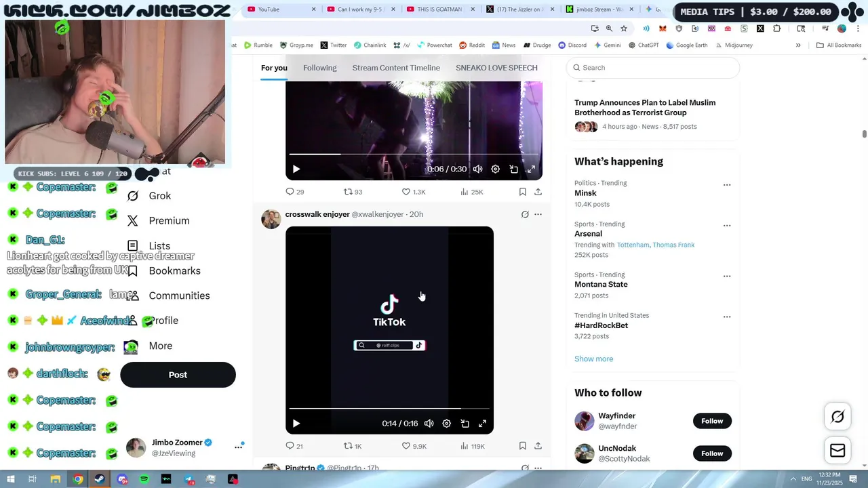The image size is (868, 488).
Task: Repost the upper post with 93 reposts
Action: click(353, 192)
